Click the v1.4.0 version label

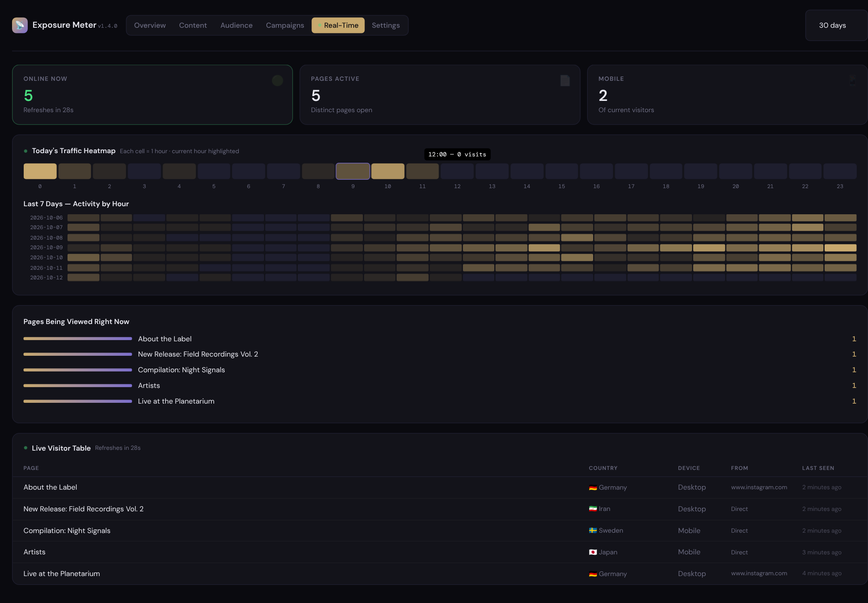pyautogui.click(x=108, y=26)
